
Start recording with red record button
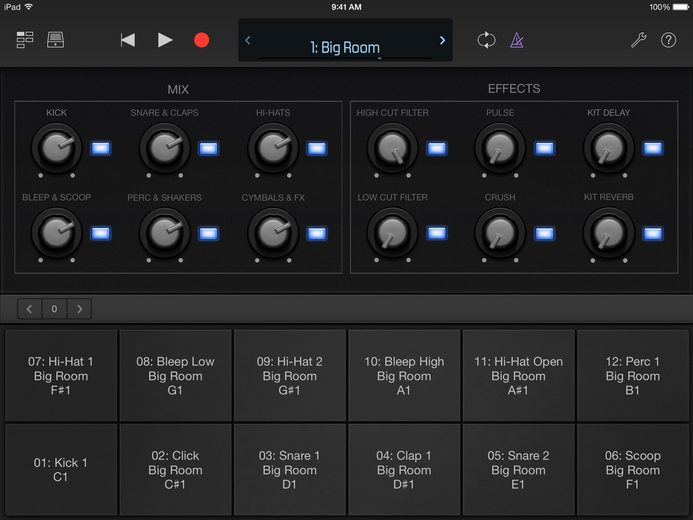click(202, 40)
